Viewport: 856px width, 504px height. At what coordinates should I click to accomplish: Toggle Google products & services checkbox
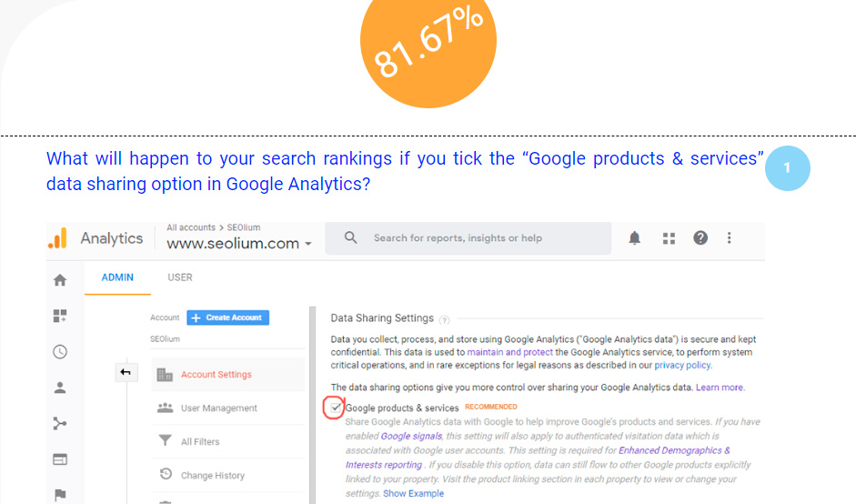pos(335,408)
